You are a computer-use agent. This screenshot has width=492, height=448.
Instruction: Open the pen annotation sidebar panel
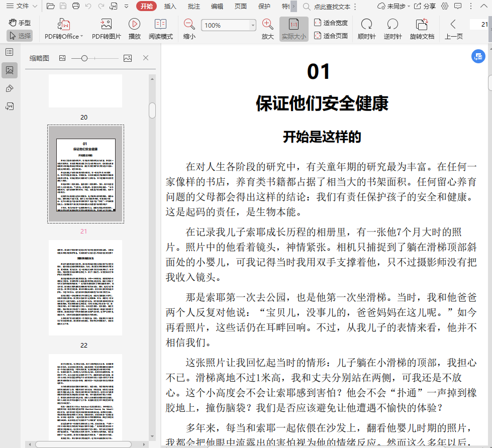click(x=9, y=88)
